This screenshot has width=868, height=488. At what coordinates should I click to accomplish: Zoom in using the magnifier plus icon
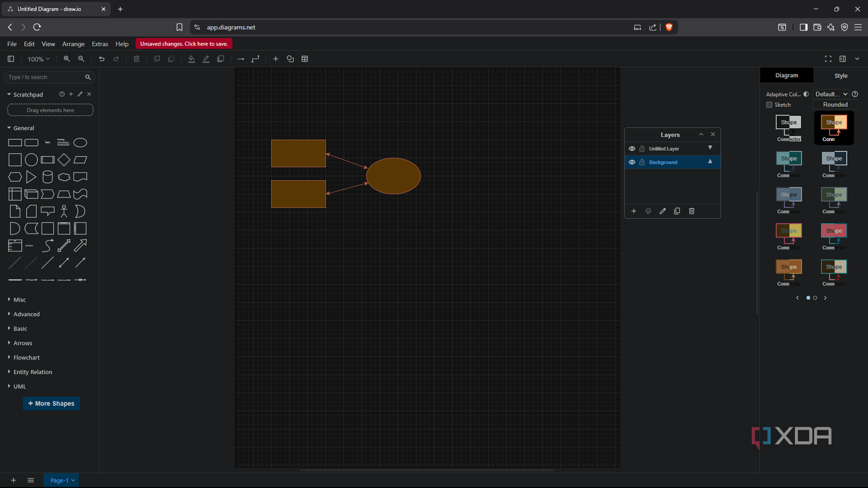(67, 59)
